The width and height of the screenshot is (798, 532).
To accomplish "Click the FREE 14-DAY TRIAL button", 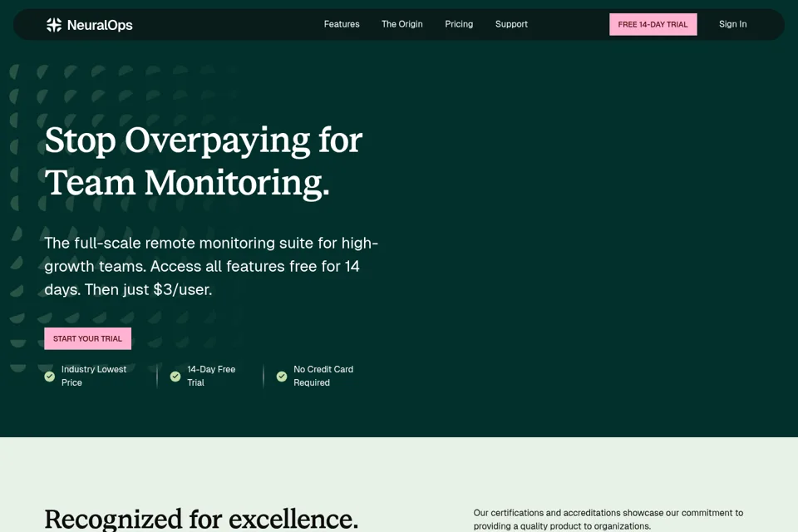I will pyautogui.click(x=653, y=24).
